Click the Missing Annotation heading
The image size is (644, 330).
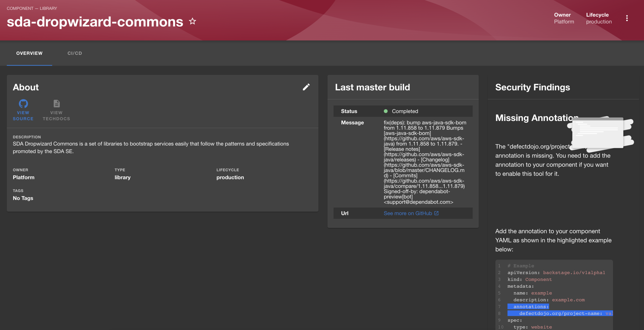pos(537,118)
